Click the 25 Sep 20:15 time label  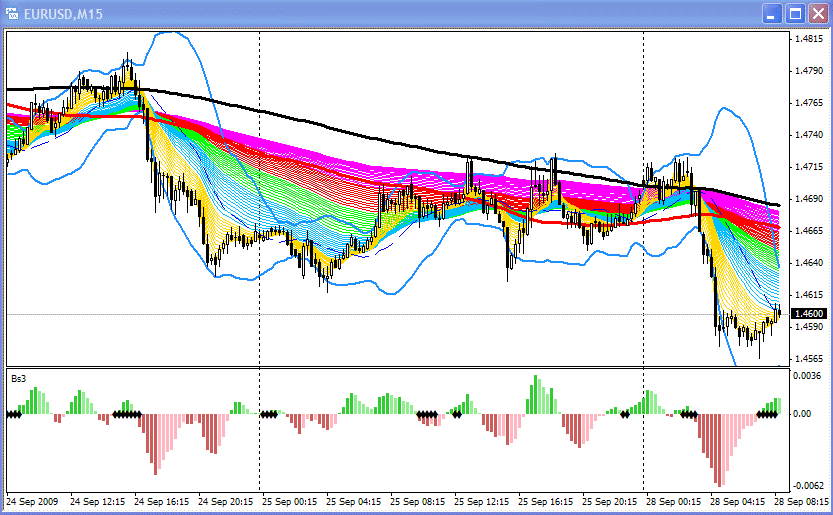[x=609, y=501]
